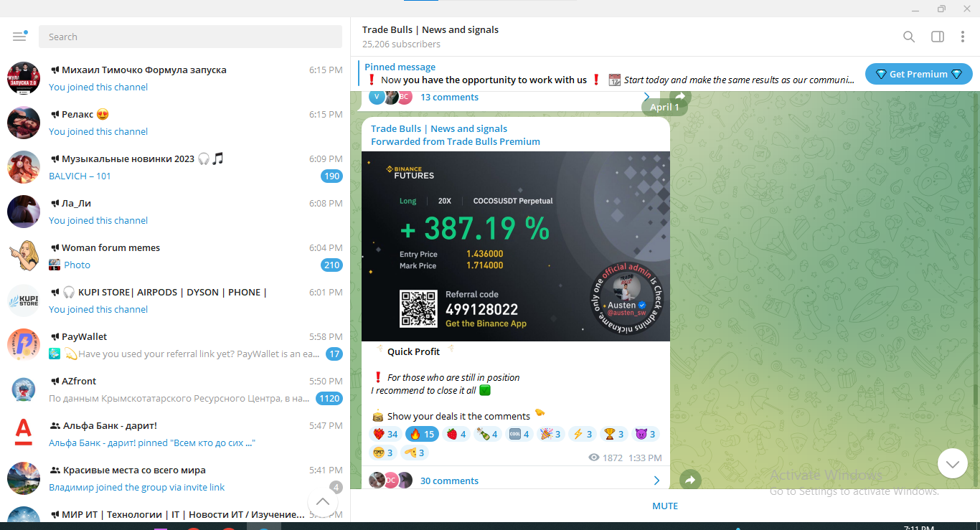The height and width of the screenshot is (530, 980).
Task: Click the Релакс channel avatar
Action: coord(24,123)
